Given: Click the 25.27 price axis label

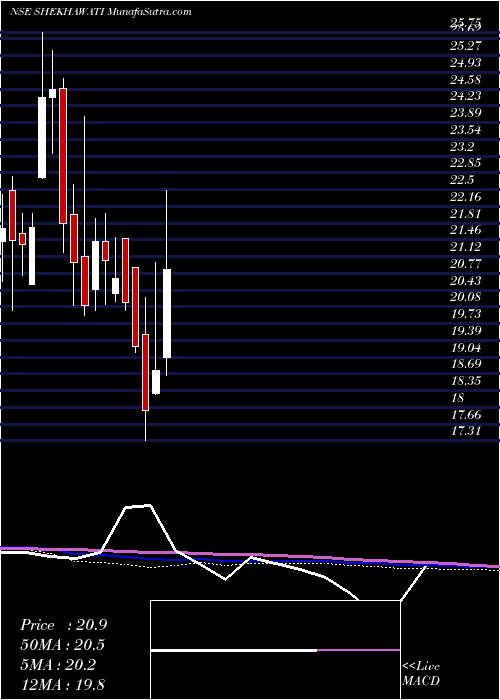Looking at the screenshot, I should coord(466,46).
